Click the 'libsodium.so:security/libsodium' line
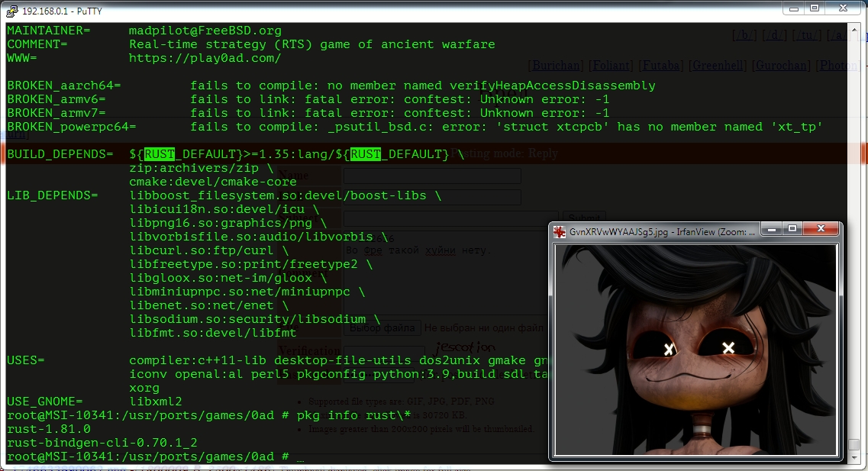 tap(247, 319)
